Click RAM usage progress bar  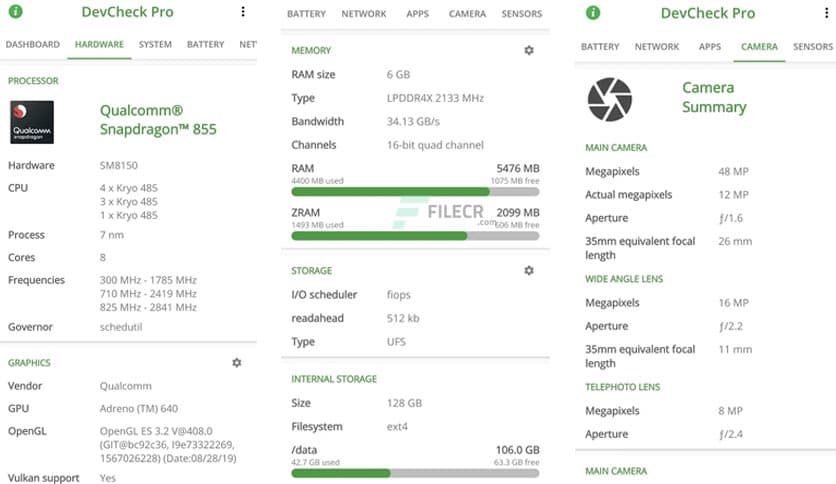pyautogui.click(x=415, y=191)
